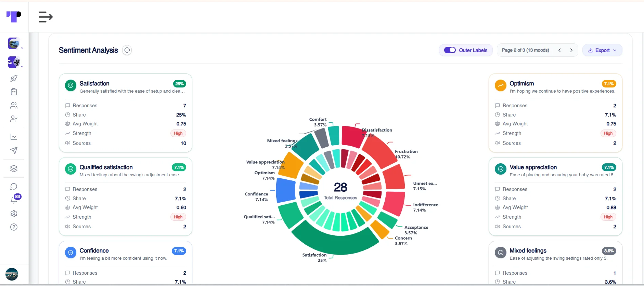Click the Mixed feelings card title

pos(528,250)
